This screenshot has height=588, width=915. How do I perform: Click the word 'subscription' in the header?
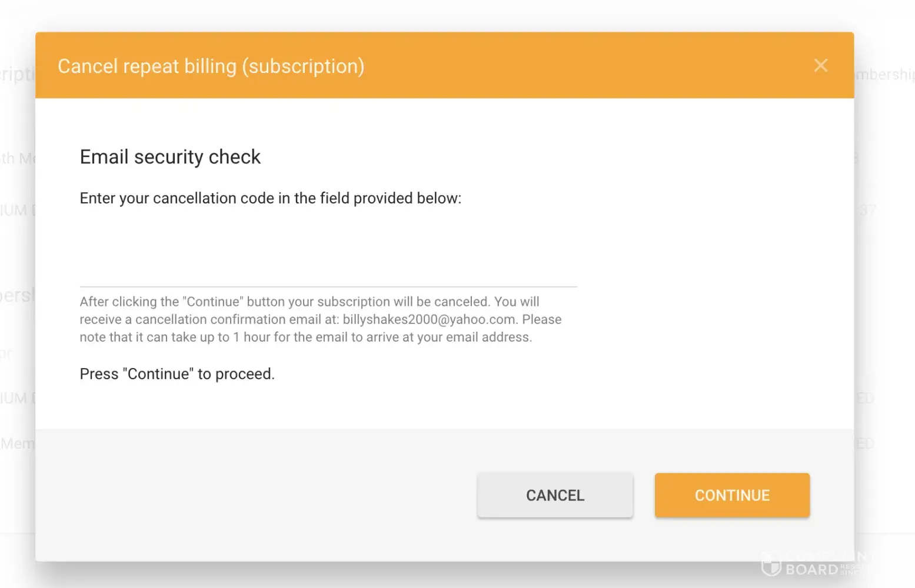pos(302,66)
